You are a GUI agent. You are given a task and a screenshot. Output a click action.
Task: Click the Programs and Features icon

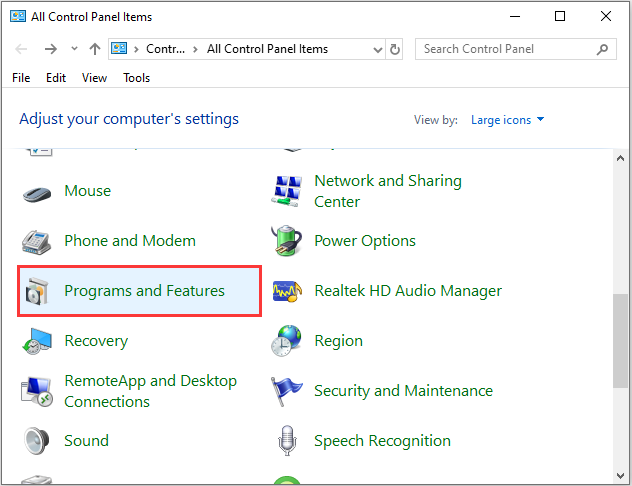tap(38, 291)
